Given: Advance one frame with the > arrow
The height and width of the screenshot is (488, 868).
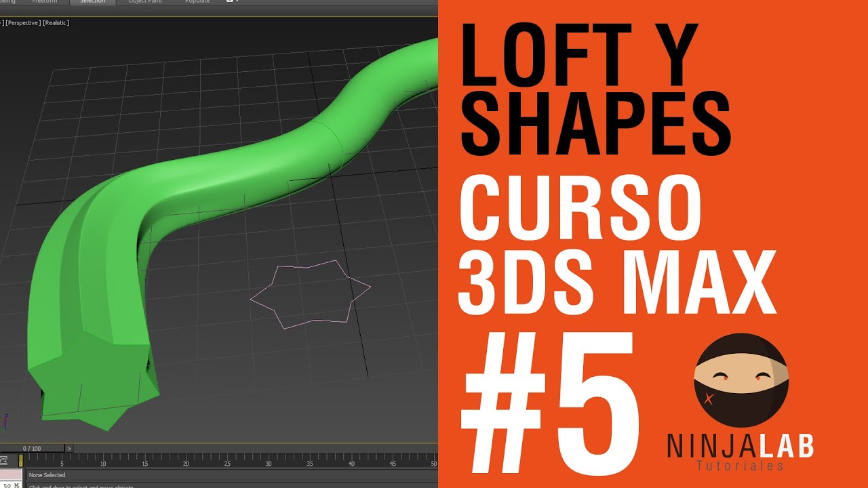Looking at the screenshot, I should [x=69, y=448].
